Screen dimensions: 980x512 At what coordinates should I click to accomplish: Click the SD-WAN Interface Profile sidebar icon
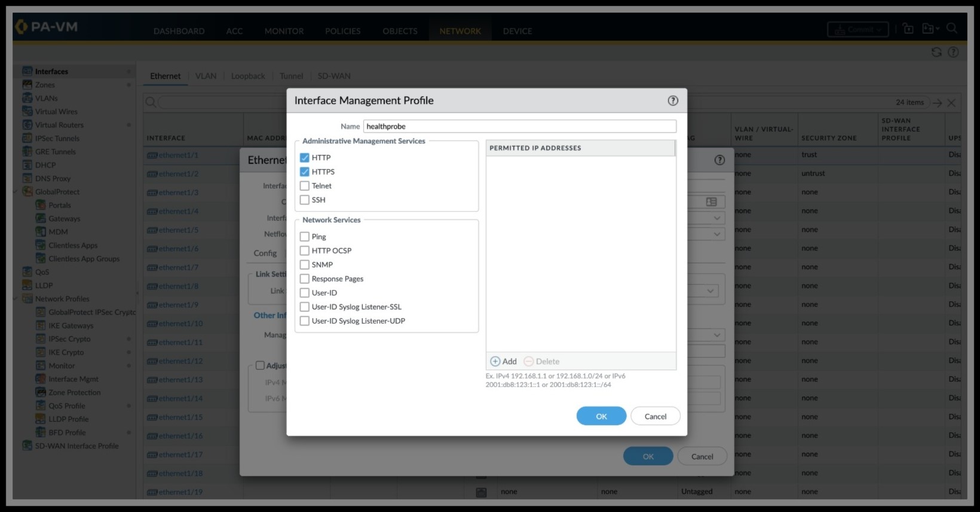(x=27, y=446)
